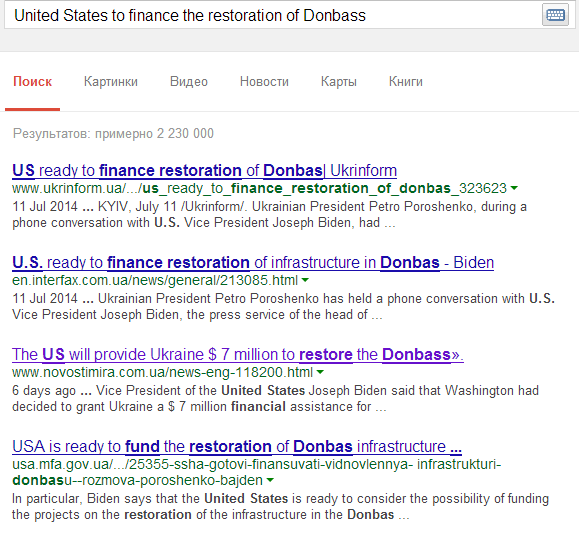This screenshot has height=539, width=579.
Task: Open the 'USA is ready to fund' result link
Action: pos(237,446)
